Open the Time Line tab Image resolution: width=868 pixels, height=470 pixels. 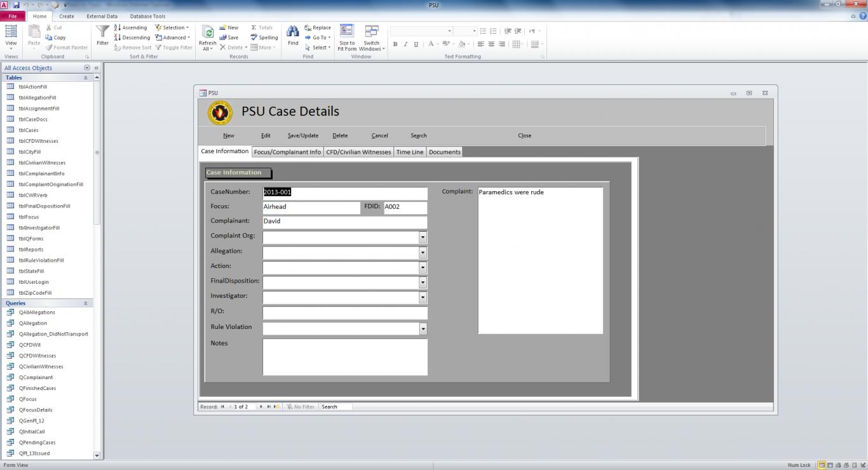(410, 152)
